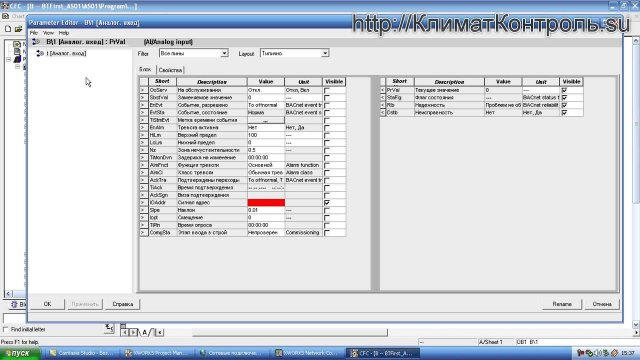Click the Применить button

(85, 304)
